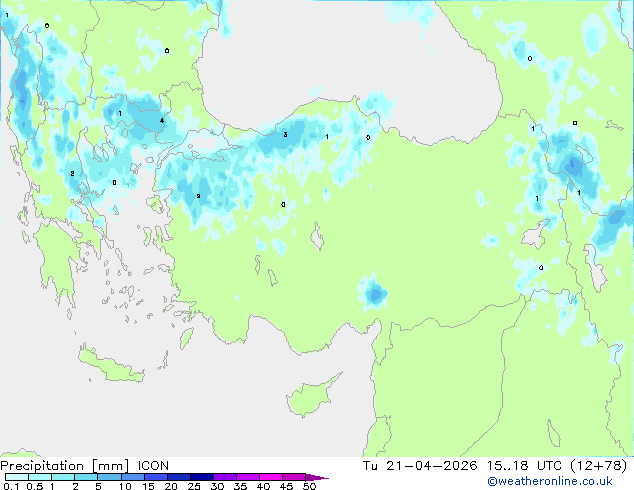634x490 pixels.
Task: Click the legend color box between 0.1 and 0.5
Action: click(17, 477)
